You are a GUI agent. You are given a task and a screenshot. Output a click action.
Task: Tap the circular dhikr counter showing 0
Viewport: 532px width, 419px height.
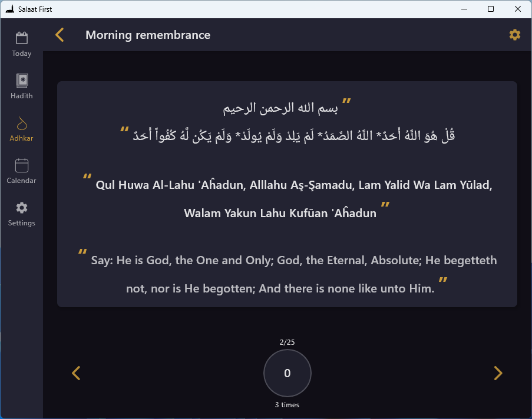click(287, 373)
